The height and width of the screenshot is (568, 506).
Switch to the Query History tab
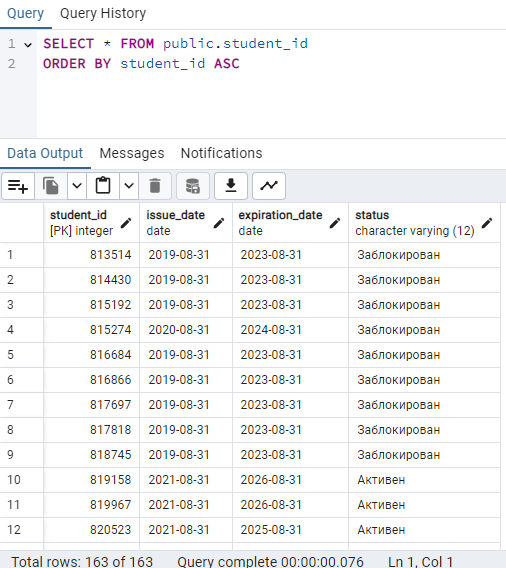(103, 13)
